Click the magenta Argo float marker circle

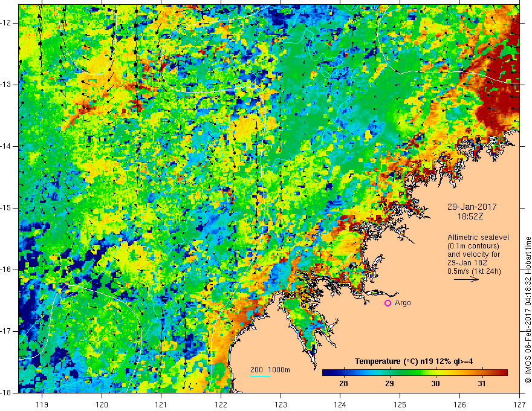coord(388,303)
